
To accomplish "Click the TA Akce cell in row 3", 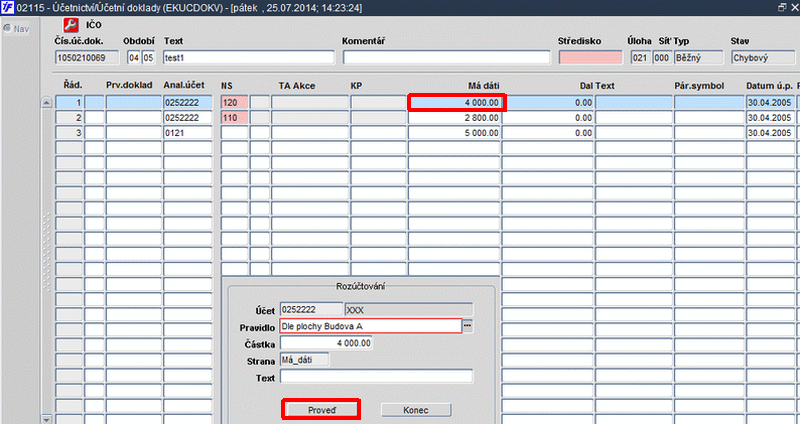I will click(310, 133).
